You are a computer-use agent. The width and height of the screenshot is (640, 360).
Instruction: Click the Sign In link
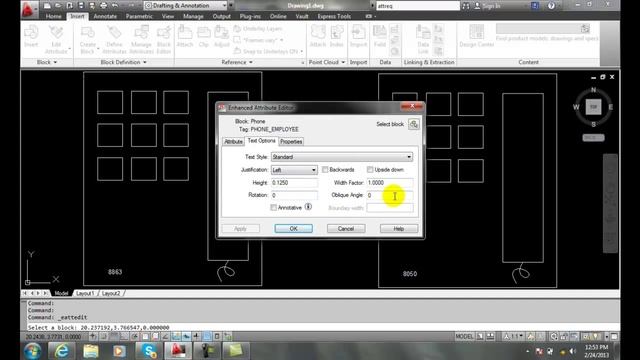pos(491,6)
